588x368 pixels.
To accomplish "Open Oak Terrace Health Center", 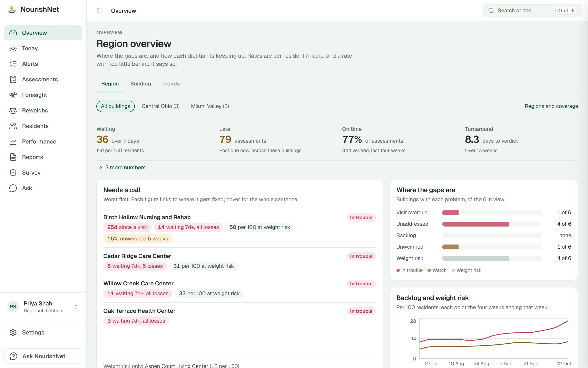I will (x=139, y=311).
